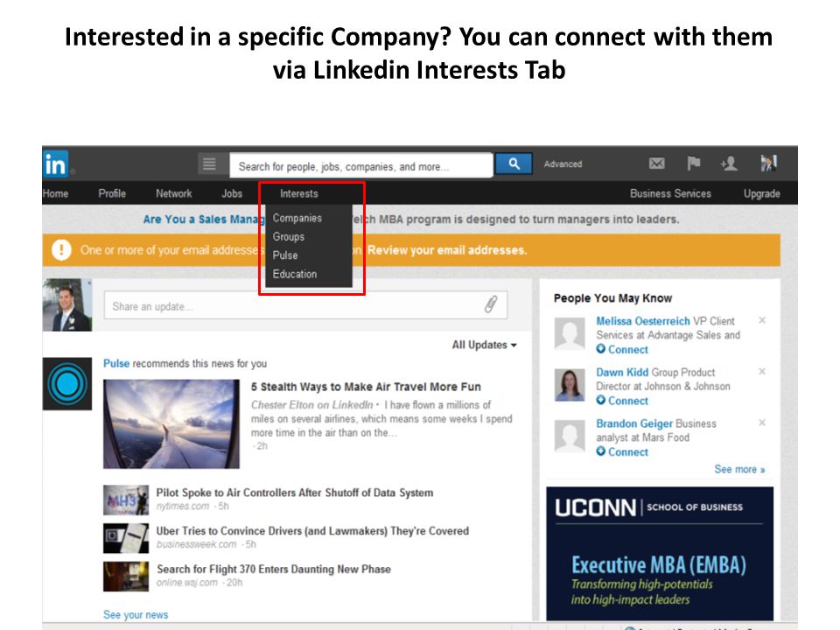
Task: Click the Upgrade menu item
Action: 761,193
